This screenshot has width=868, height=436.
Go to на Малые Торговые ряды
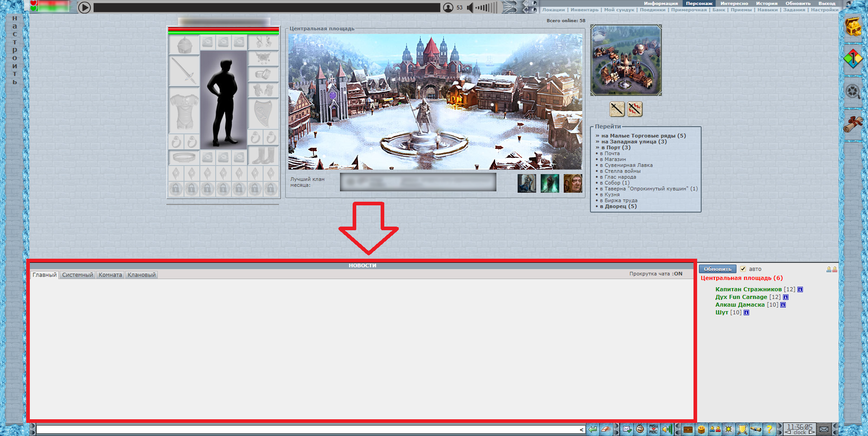coord(643,136)
